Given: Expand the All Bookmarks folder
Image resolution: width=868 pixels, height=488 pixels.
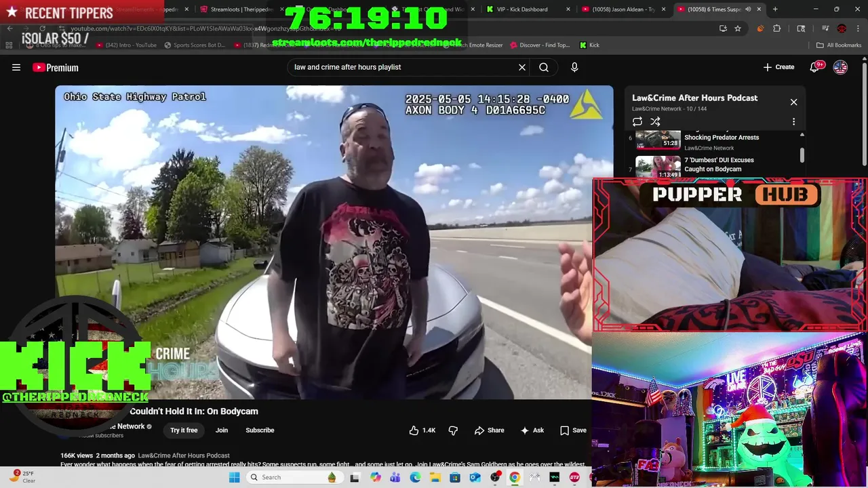Looking at the screenshot, I should click(x=839, y=45).
